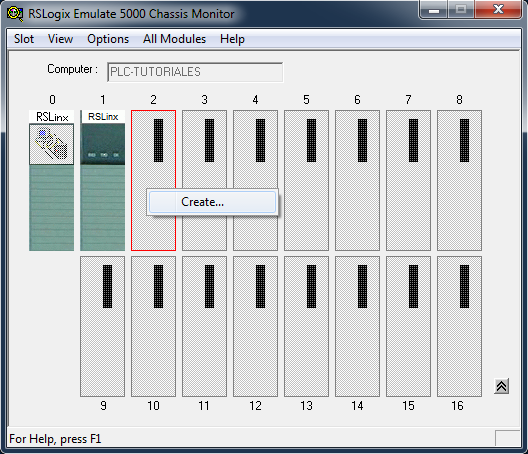
Task: Select empty slot 14
Action: click(357, 326)
